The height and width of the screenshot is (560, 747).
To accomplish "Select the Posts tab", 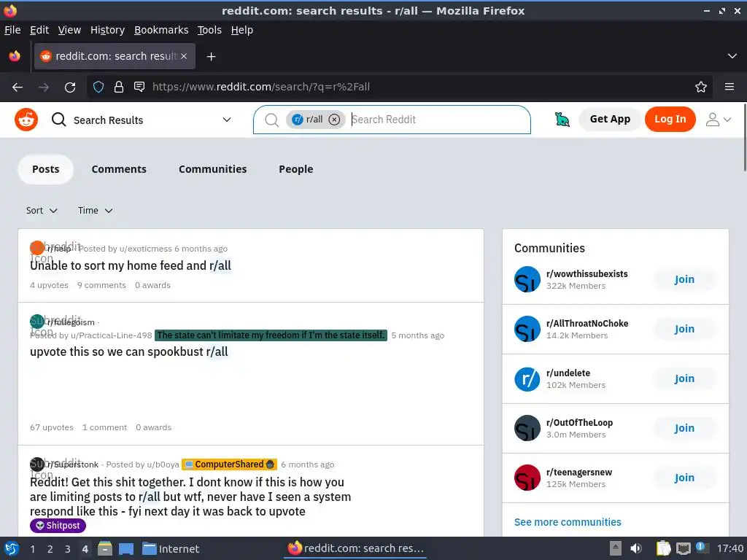I will (46, 169).
